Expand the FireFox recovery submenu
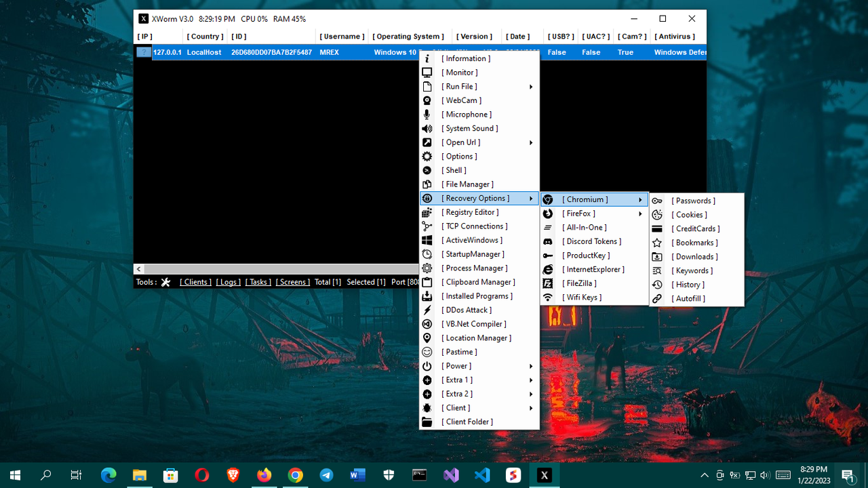The width and height of the screenshot is (868, 488). tap(640, 213)
